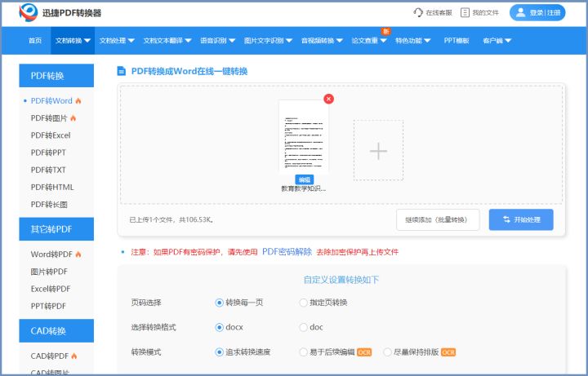Choose doc output format radio button
Viewport: 588px width, 376px height.
(304, 327)
